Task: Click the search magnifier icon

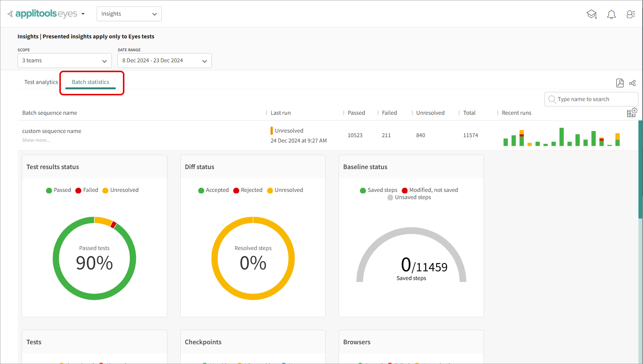Action: [x=552, y=99]
